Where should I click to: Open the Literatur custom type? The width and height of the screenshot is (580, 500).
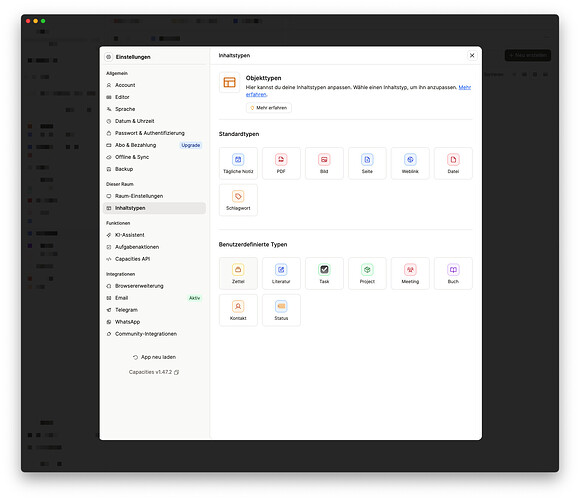click(x=281, y=273)
